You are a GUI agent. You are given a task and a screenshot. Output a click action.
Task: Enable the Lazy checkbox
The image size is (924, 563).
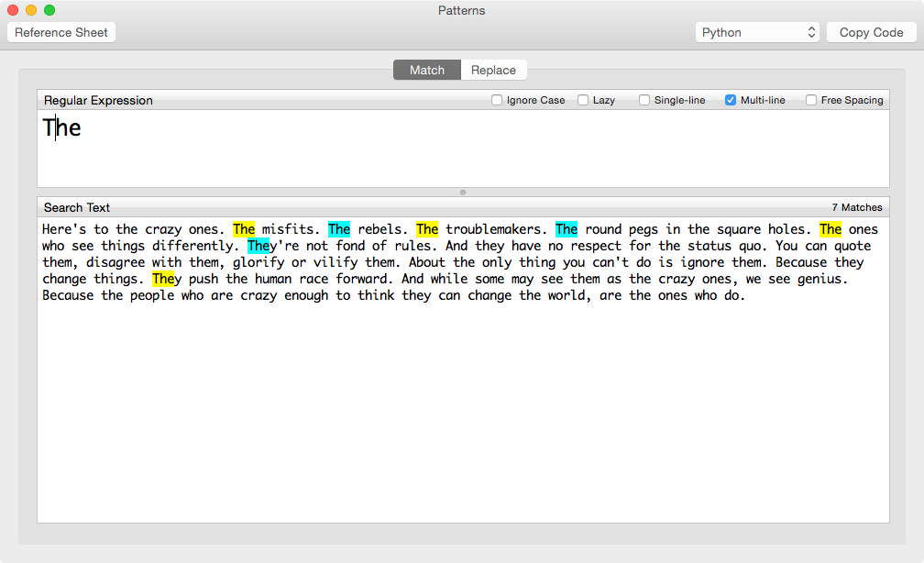(583, 100)
